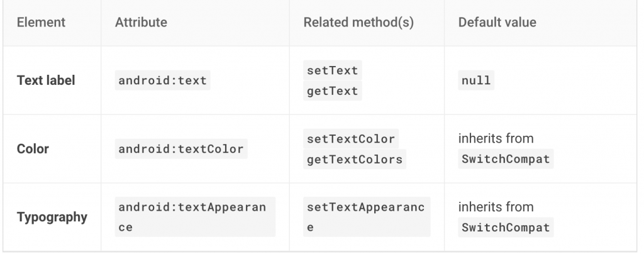This screenshot has height=254, width=644.
Task: Click the android:textColor attribute code
Action: (x=181, y=150)
